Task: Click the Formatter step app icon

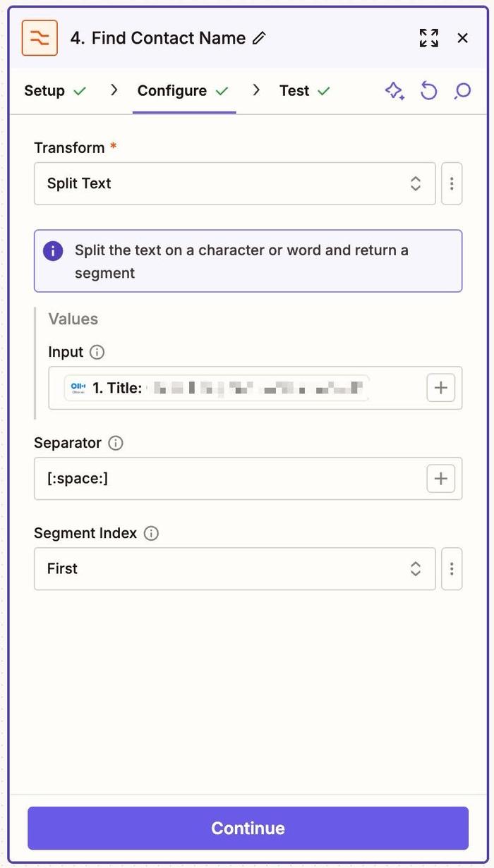Action: [x=40, y=38]
